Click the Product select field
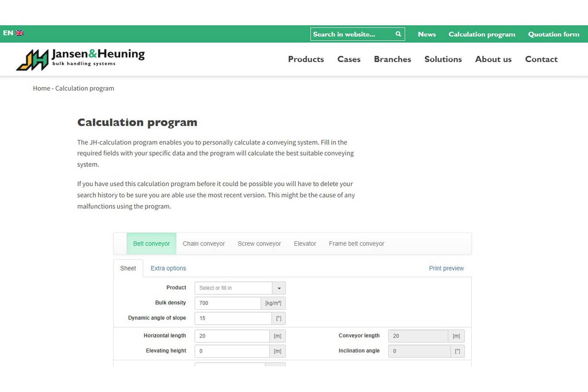Screen dimensions: 588x392 tap(233, 288)
